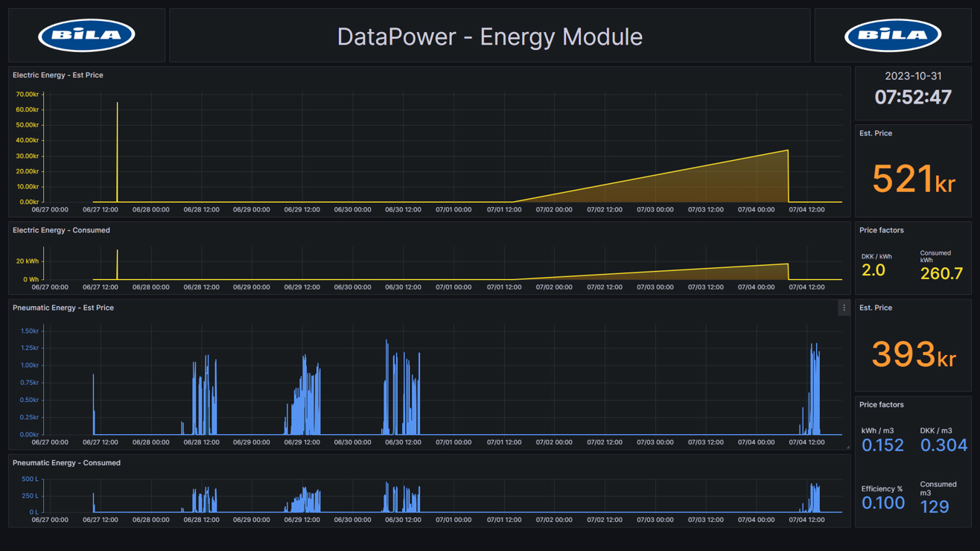Open the lower Est. Price panel title menu
Screen dimensions: 980x551
(876, 308)
